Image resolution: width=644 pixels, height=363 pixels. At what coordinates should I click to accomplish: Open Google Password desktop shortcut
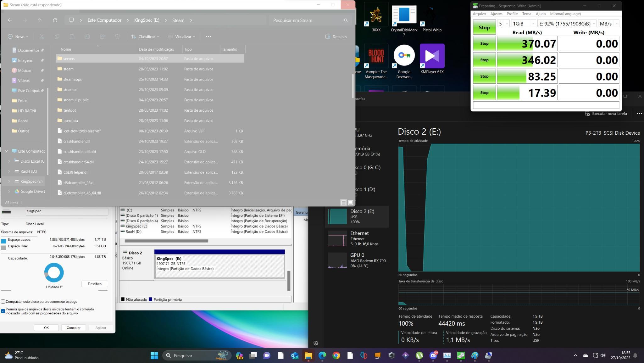point(404,61)
